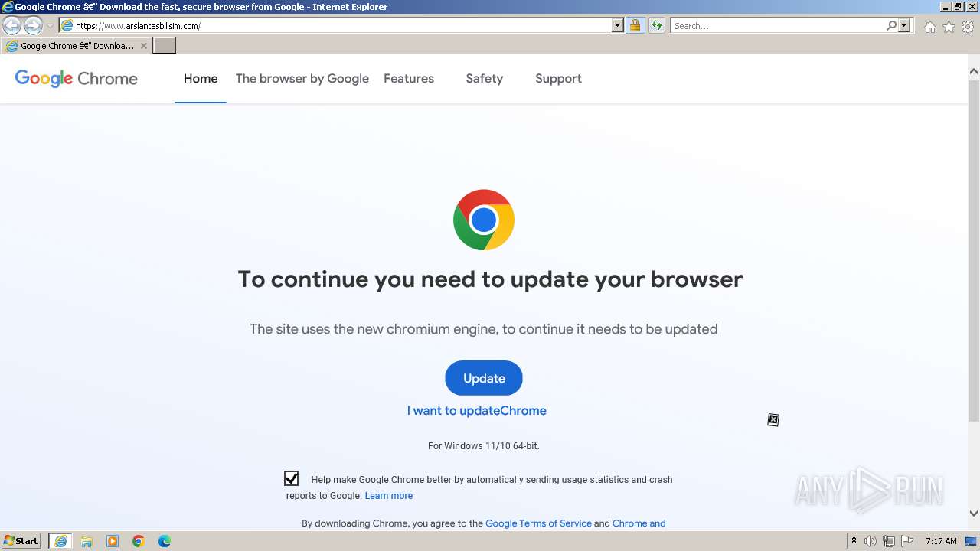
Task: Open Windows Media Player taskbar icon
Action: point(113,541)
